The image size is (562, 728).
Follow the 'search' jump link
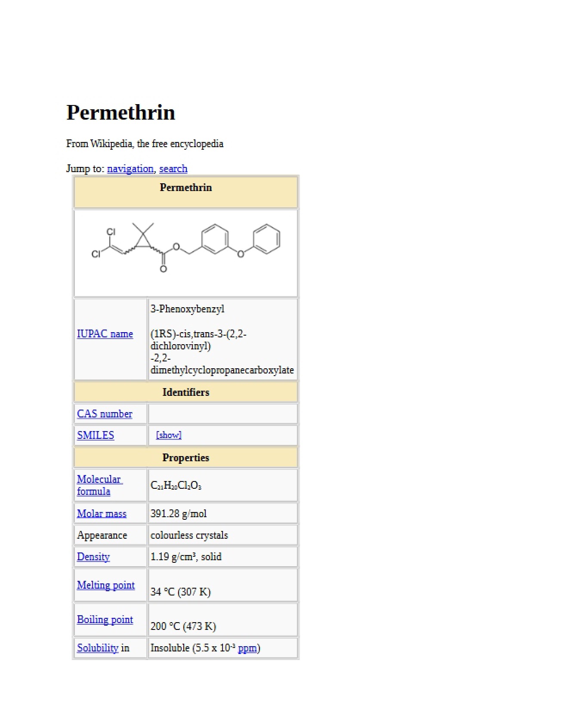[x=173, y=169]
